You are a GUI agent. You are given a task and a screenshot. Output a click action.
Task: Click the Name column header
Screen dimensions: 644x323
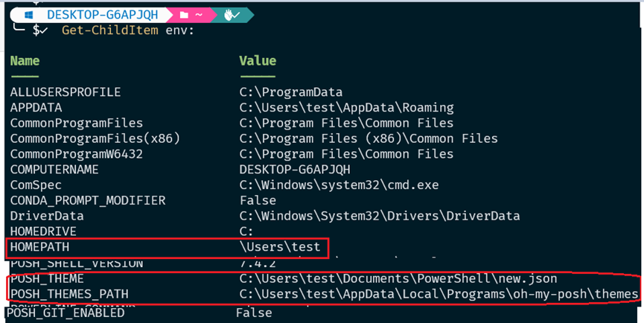point(25,61)
